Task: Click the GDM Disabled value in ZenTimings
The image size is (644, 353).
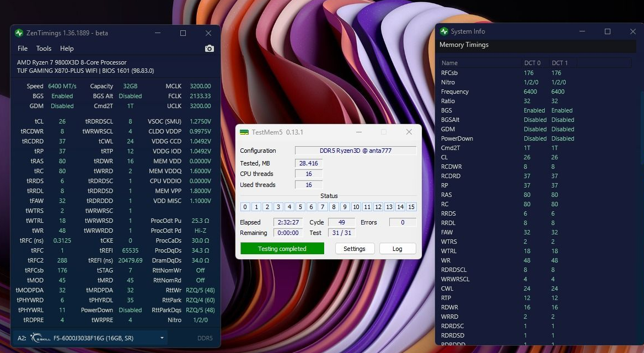Action: coord(62,106)
